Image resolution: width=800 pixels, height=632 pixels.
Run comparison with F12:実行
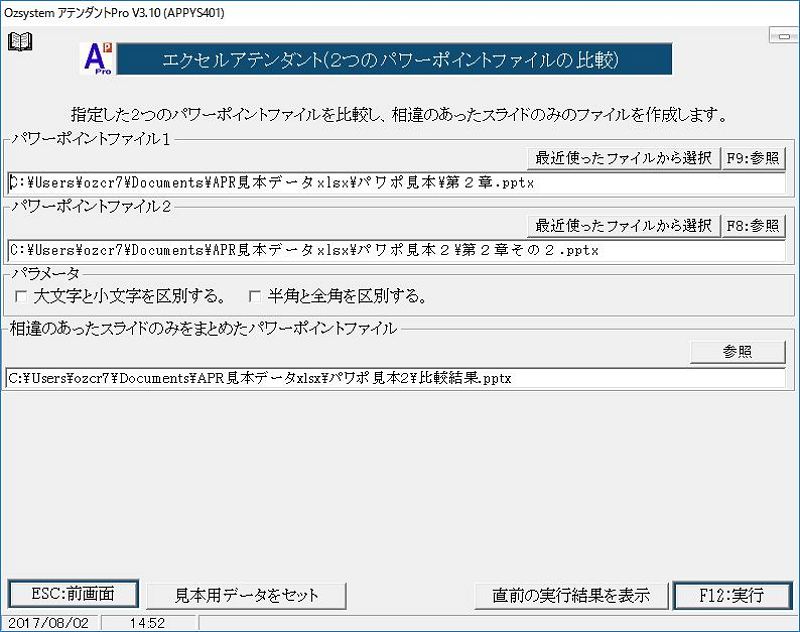click(731, 595)
